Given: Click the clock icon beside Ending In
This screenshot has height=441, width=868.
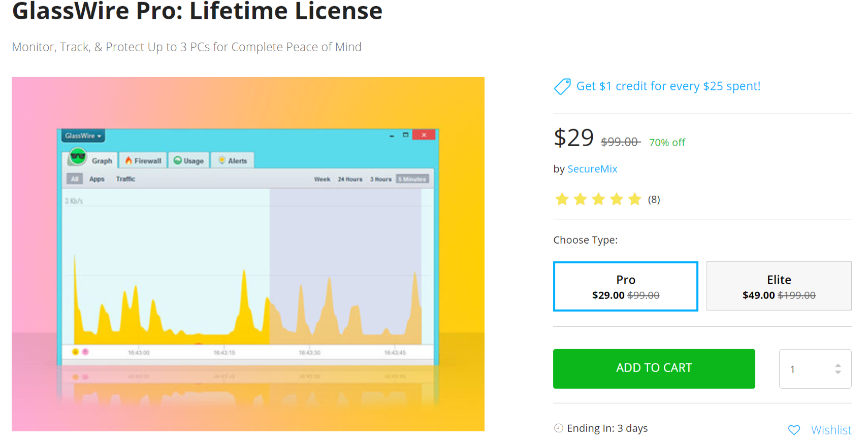Looking at the screenshot, I should coord(559,428).
